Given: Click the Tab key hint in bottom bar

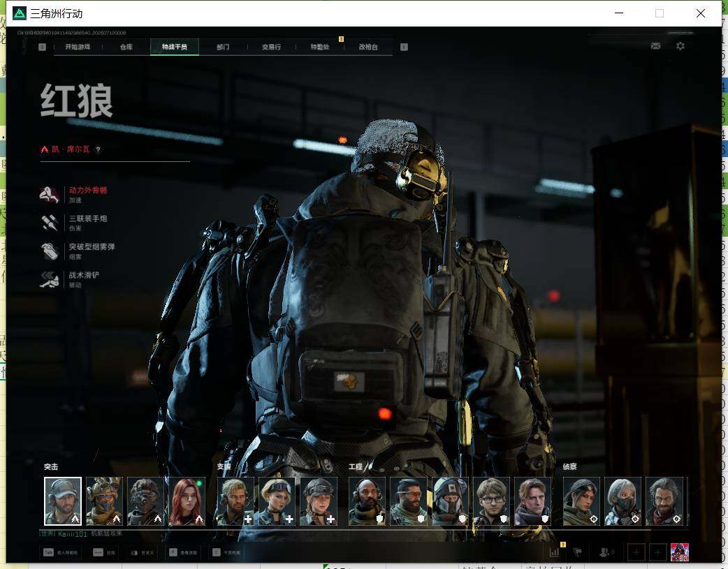Looking at the screenshot, I should (61, 552).
